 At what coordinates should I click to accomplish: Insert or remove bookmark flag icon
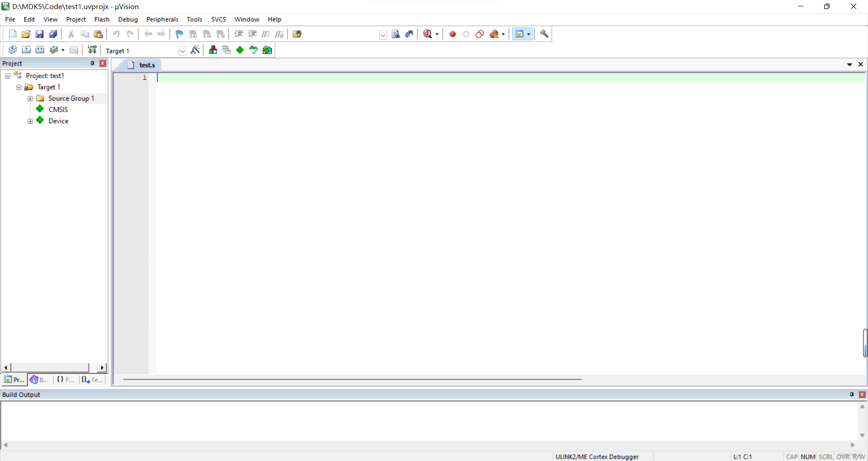click(179, 34)
